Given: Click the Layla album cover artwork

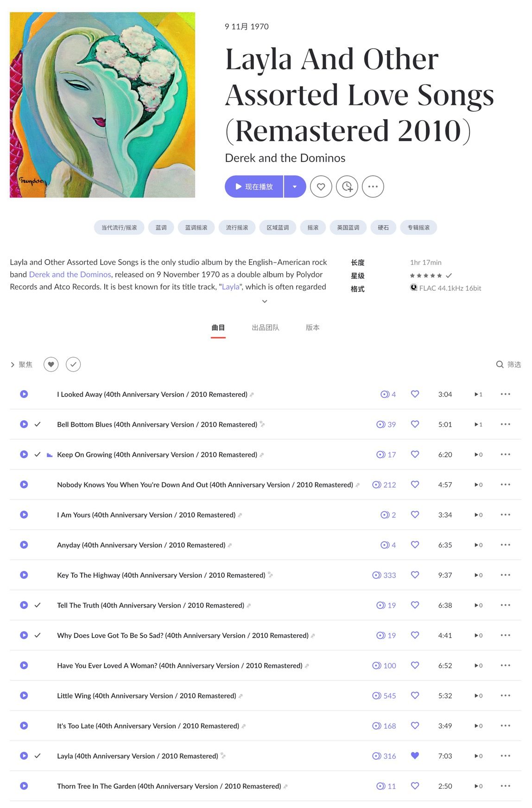Looking at the screenshot, I should click(102, 105).
